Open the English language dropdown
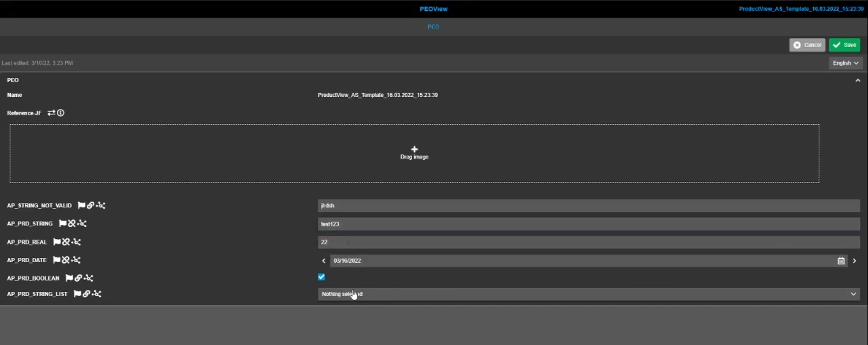The image size is (868, 345). coord(845,63)
